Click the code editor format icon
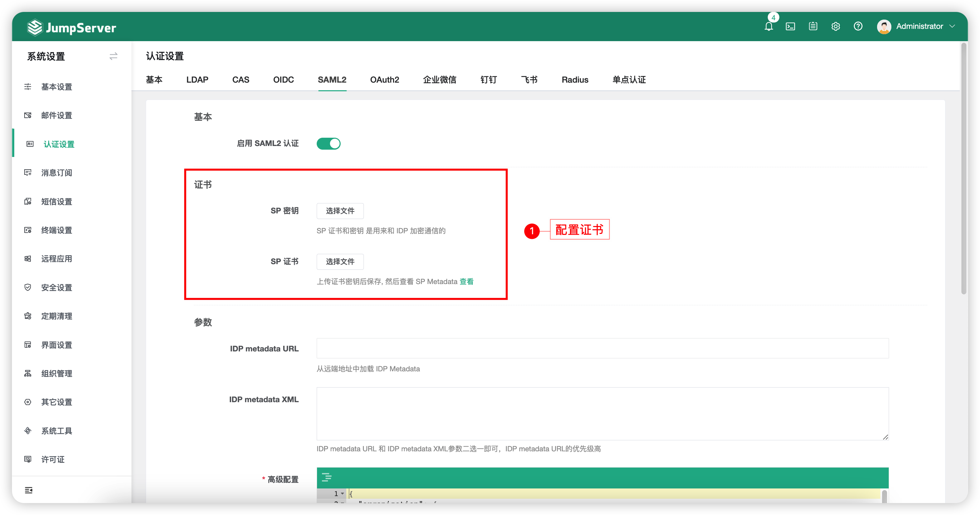The width and height of the screenshot is (980, 515). pyautogui.click(x=327, y=478)
